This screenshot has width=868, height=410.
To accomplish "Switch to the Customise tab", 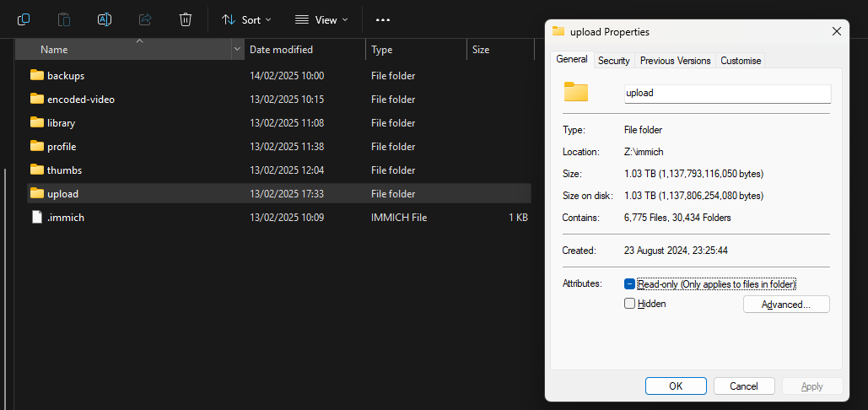I will coord(741,60).
